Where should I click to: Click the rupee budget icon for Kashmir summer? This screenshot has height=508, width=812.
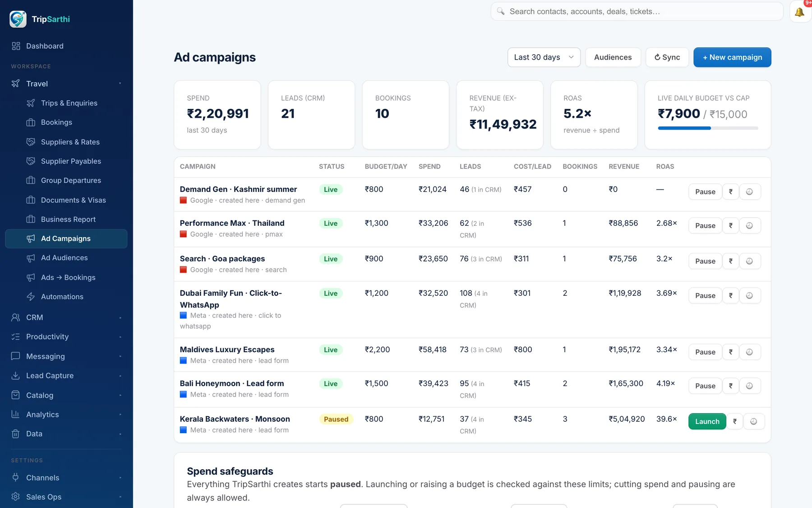(x=731, y=191)
